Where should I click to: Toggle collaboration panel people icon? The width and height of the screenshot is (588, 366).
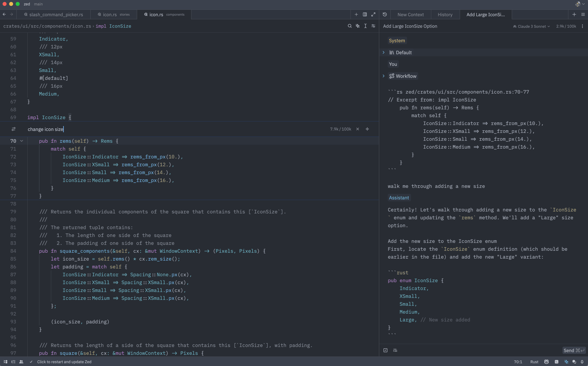click(21, 362)
